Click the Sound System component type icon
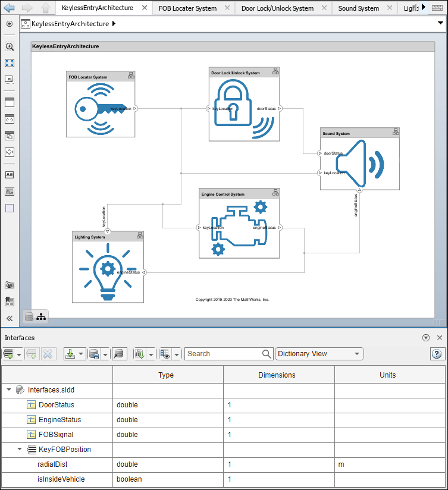Viewport: 448px width, 490px height. (x=396, y=132)
